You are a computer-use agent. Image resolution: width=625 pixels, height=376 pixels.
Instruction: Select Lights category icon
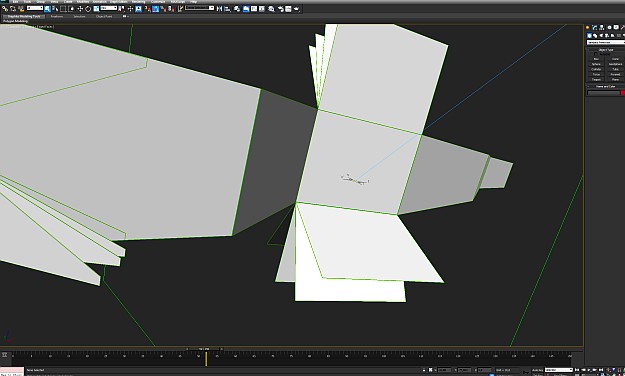[601, 35]
